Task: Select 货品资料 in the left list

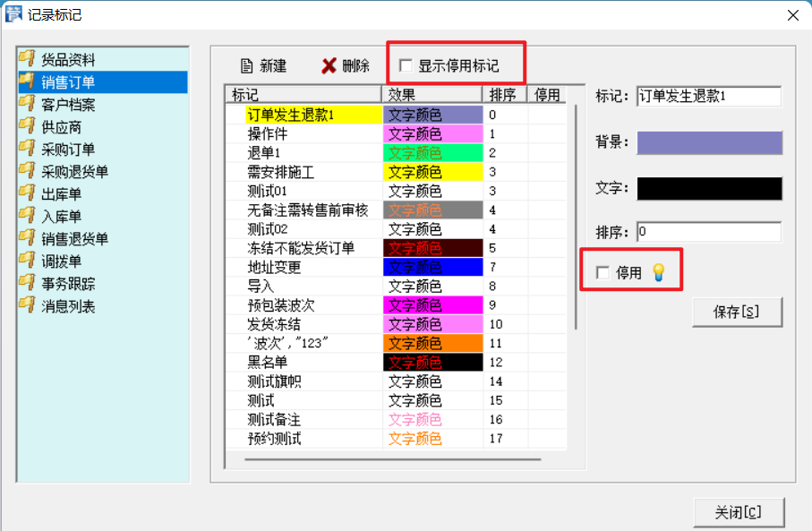Action: tap(68, 60)
